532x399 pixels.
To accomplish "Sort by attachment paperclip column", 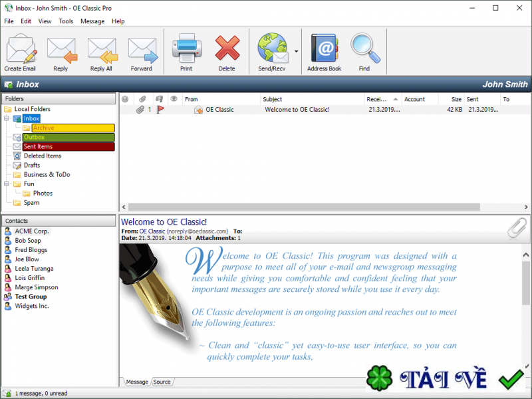I will pos(142,99).
